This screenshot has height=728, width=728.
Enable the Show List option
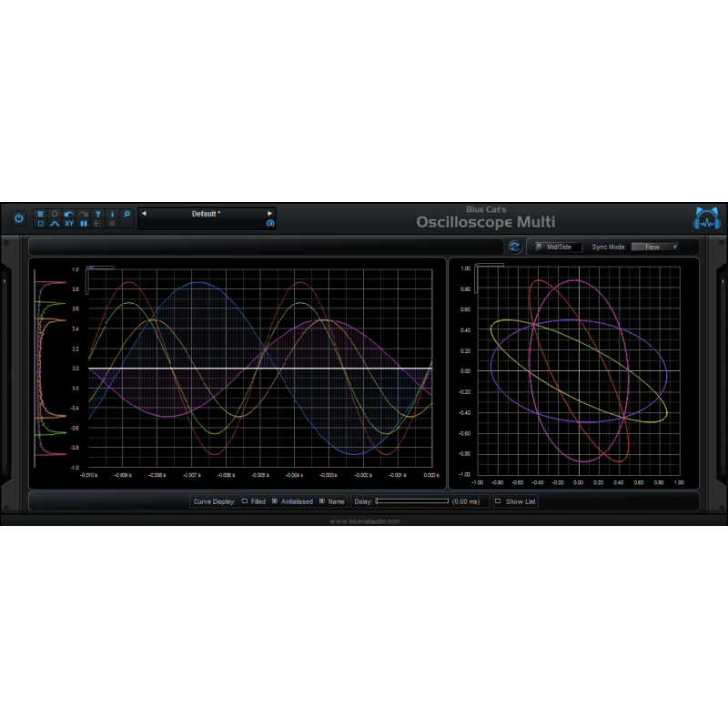(x=498, y=500)
